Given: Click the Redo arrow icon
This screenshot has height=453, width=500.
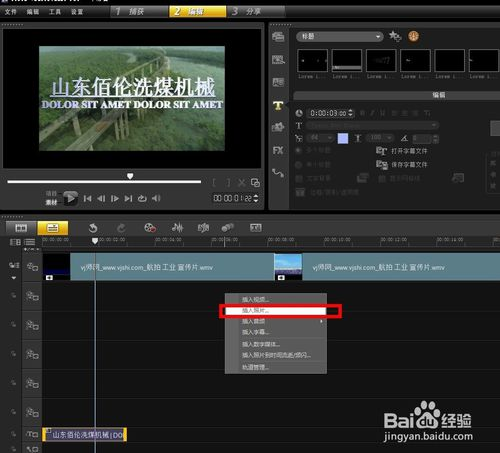Looking at the screenshot, I should [x=121, y=228].
